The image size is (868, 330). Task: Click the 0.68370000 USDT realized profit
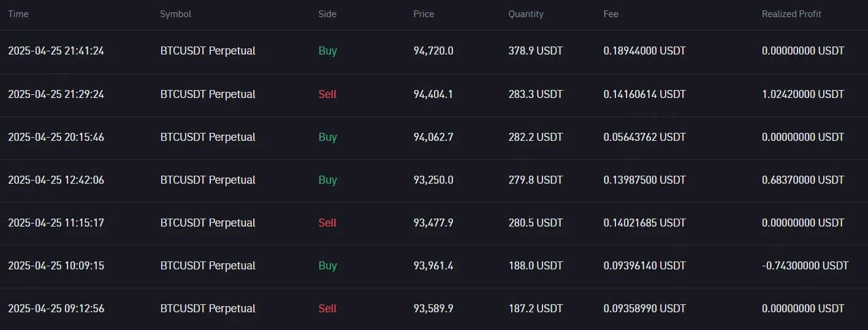pos(802,180)
